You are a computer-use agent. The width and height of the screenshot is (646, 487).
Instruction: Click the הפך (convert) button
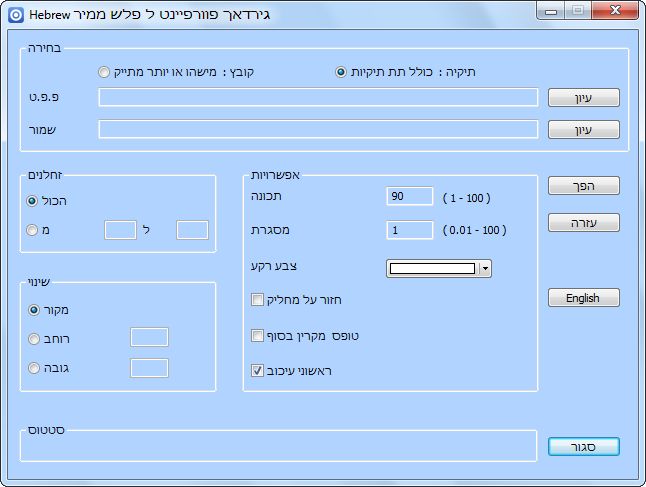[583, 186]
